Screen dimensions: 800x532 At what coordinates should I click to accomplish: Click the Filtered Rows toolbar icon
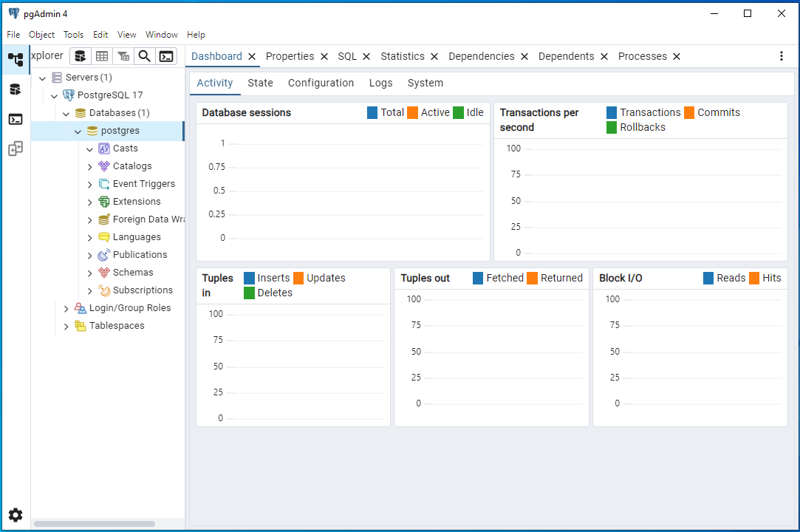tap(123, 56)
